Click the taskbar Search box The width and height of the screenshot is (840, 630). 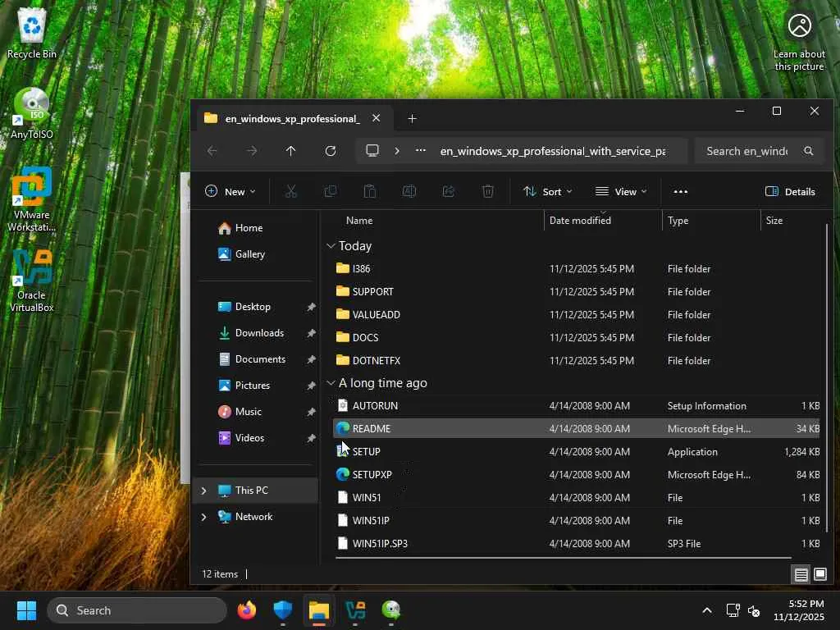[137, 610]
